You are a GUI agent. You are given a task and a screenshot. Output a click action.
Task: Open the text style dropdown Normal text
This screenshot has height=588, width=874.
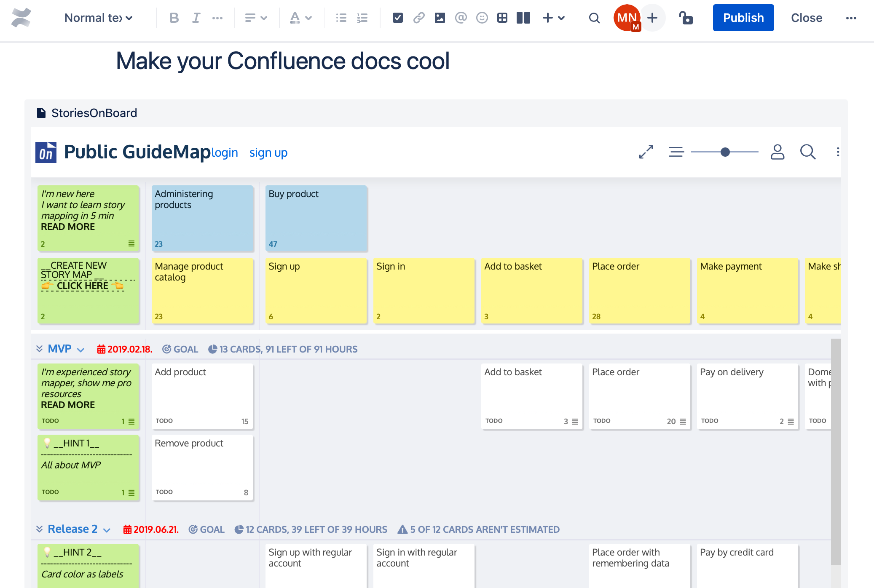pyautogui.click(x=98, y=18)
